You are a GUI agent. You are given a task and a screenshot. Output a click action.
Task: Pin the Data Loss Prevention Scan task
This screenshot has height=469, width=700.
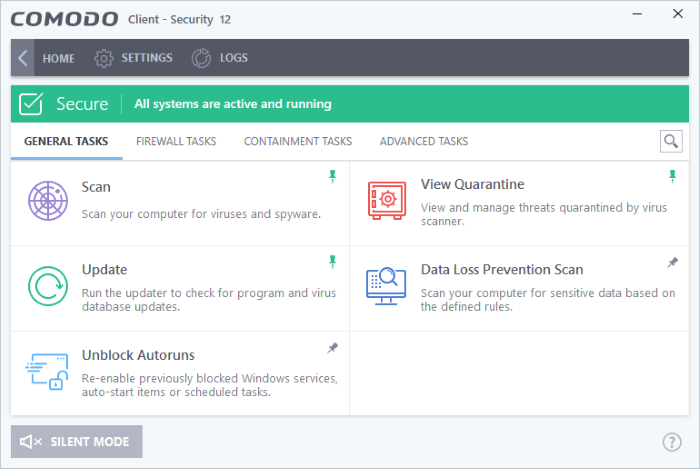coord(672,262)
